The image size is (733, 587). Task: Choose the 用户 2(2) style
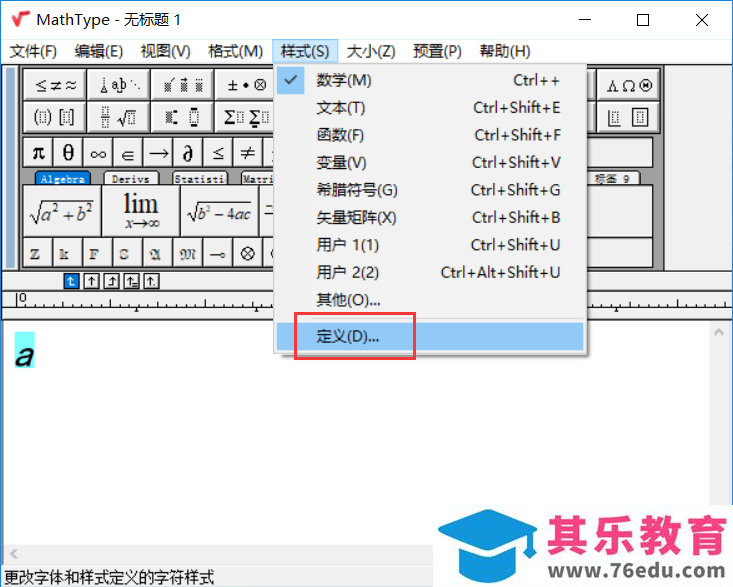[x=430, y=272]
